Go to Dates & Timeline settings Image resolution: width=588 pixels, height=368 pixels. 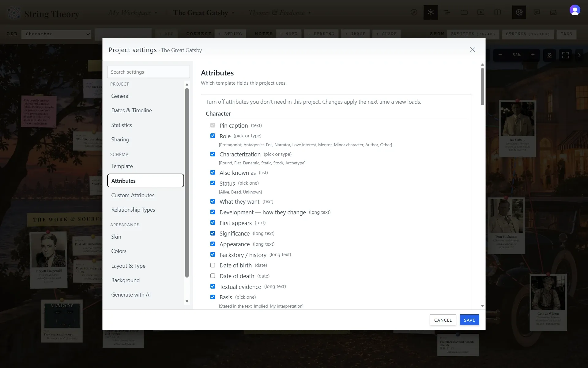(x=145, y=110)
